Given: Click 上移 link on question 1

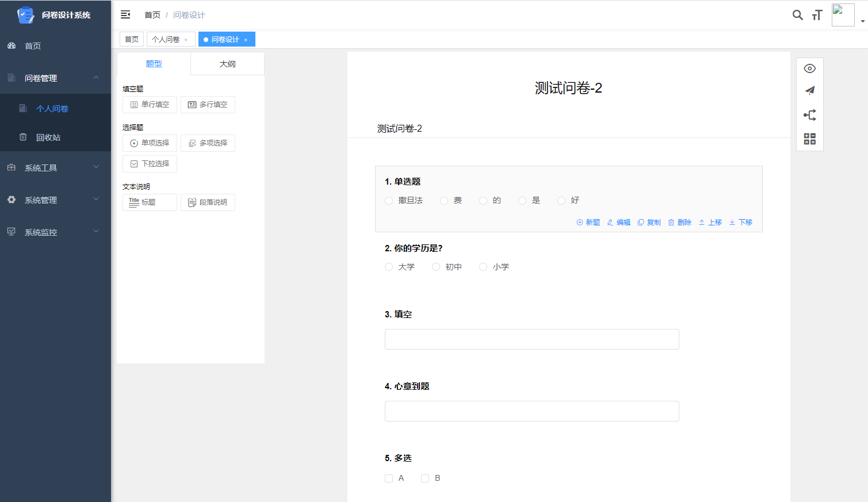Looking at the screenshot, I should [x=710, y=223].
